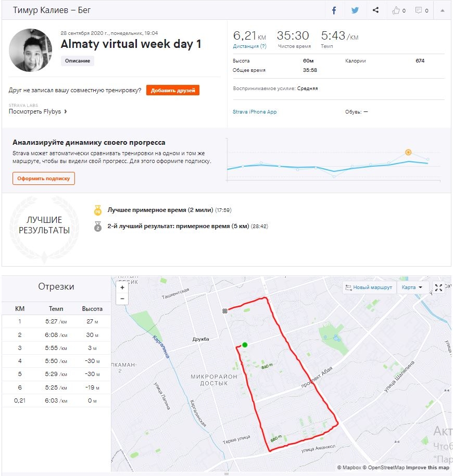453x476 pixels.
Task: Click the Дистанция (?) help link
Action: pyautogui.click(x=249, y=46)
